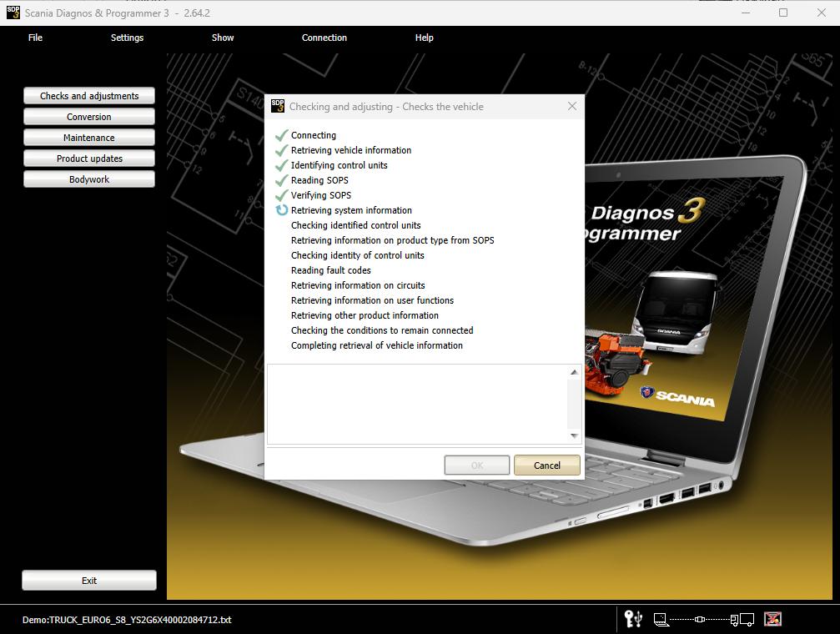Click Retrieving information on user functions step

coord(372,300)
